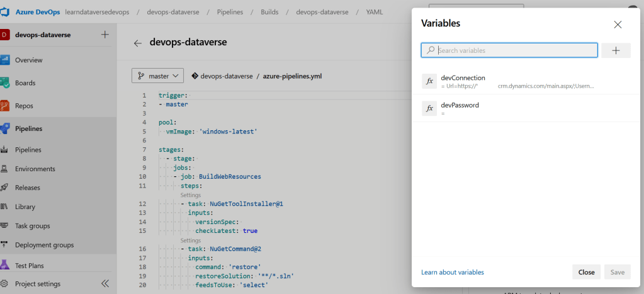The image size is (644, 294).
Task: Click "feedsToUse: 'select'" line in editor
Action: (x=232, y=285)
